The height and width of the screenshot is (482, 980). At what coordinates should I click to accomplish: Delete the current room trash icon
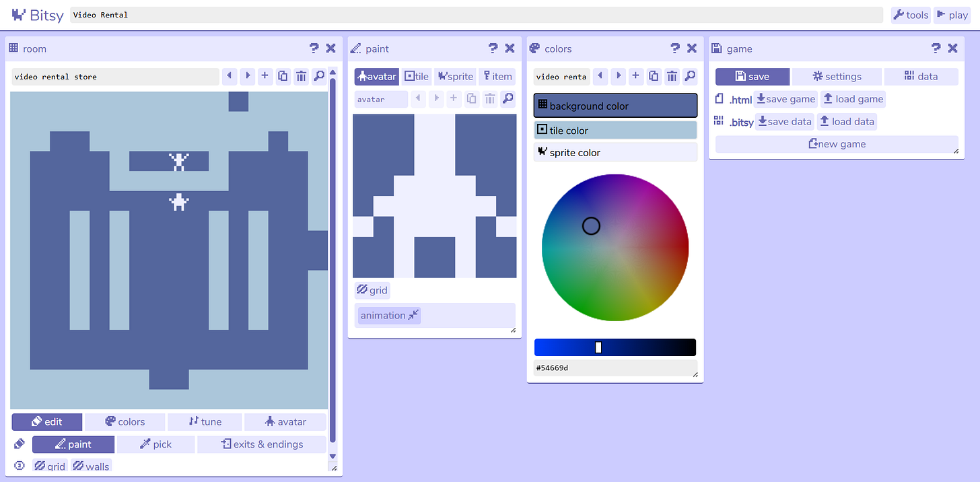click(x=301, y=76)
